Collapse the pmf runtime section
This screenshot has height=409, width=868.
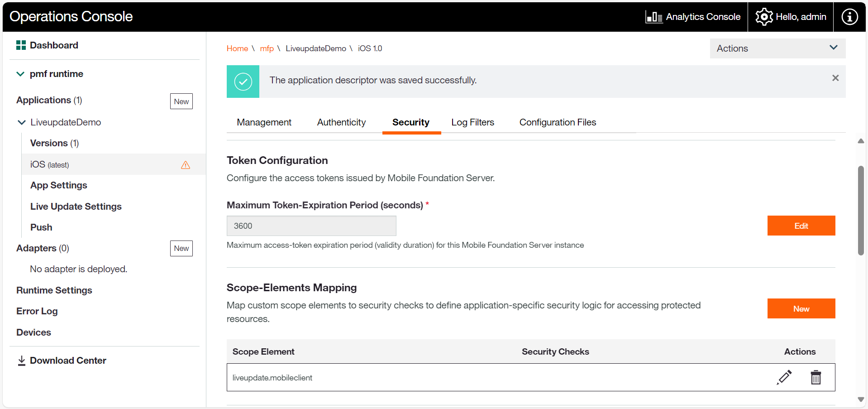click(x=20, y=74)
